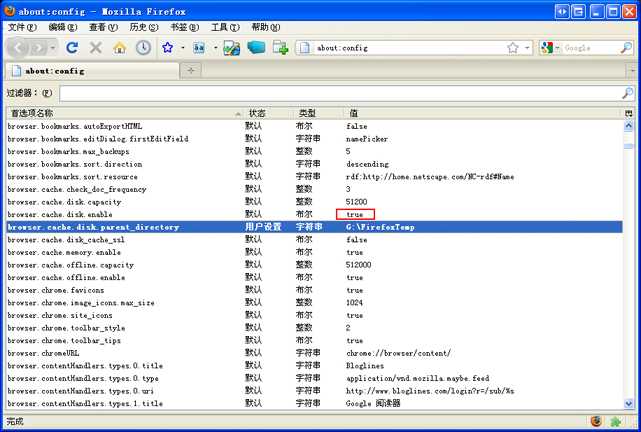Open dropdown arrow beside the 'Sa' icon
The image size is (641, 432).
[x=215, y=48]
